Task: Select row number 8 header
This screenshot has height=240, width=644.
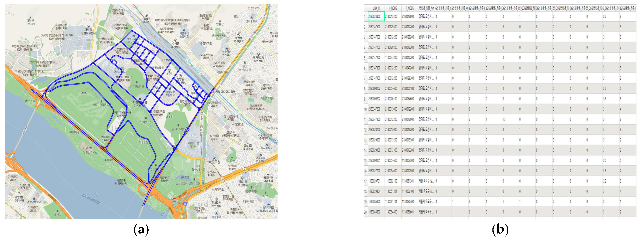Action: (x=365, y=89)
